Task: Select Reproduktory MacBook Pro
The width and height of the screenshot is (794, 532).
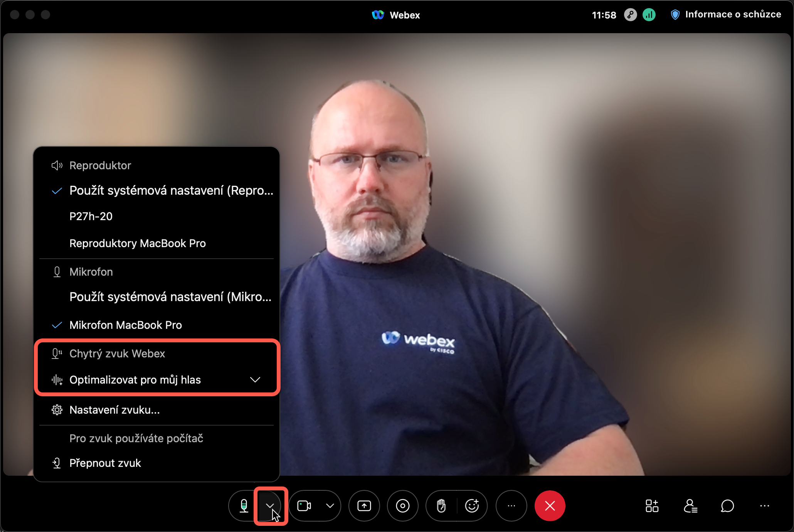Action: 156,243
